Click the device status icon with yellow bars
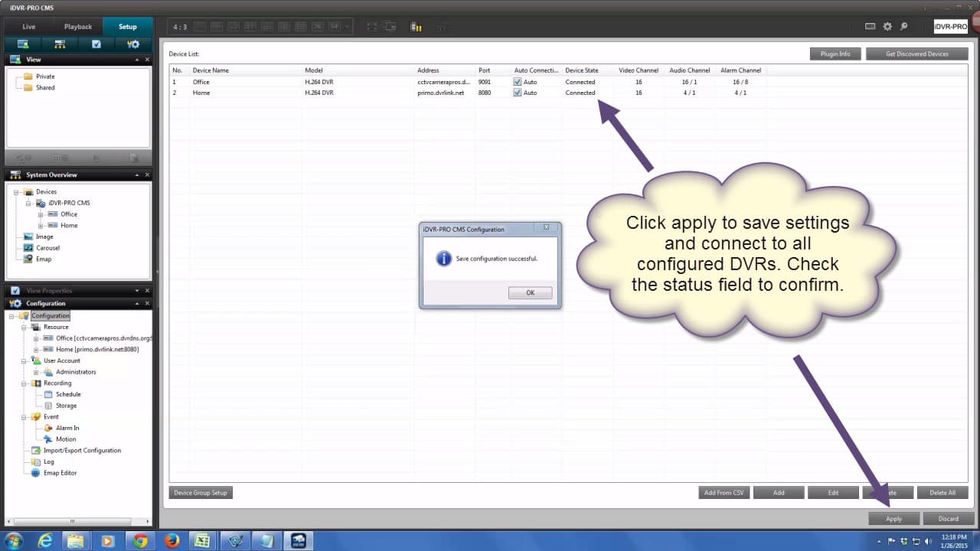 (x=416, y=27)
